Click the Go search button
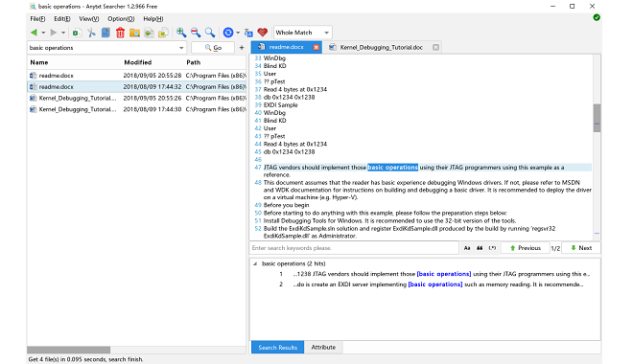633x364 pixels. tap(213, 48)
